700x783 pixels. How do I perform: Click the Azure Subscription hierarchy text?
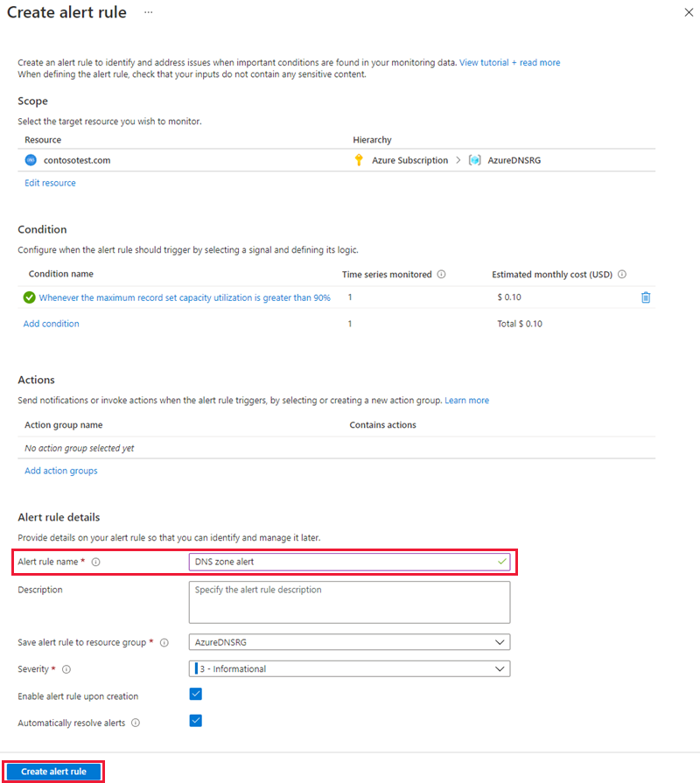point(409,160)
